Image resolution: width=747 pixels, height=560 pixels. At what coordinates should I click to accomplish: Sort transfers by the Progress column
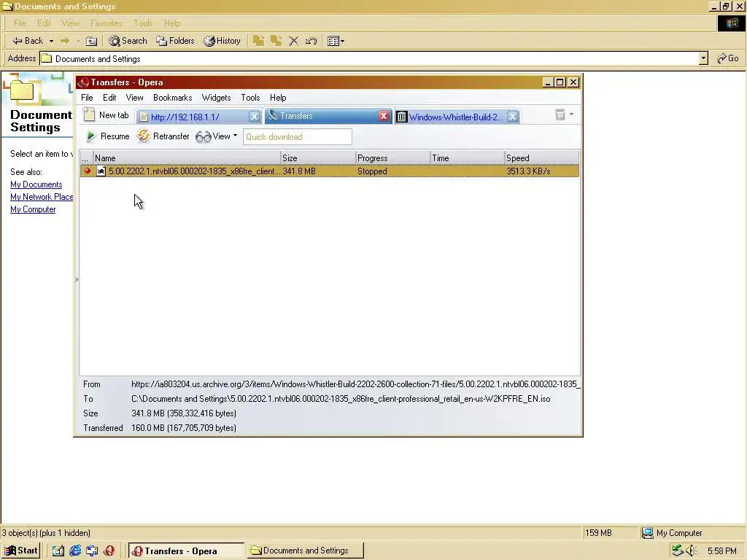pyautogui.click(x=392, y=158)
